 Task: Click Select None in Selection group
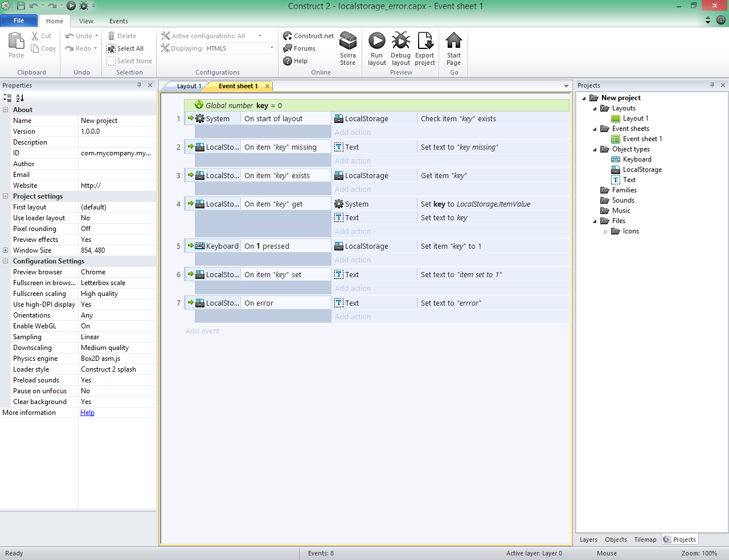tap(129, 61)
